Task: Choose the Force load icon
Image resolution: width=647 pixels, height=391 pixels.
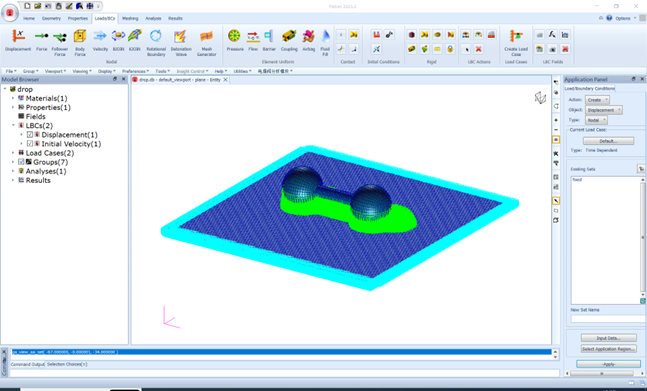Action: (x=41, y=40)
